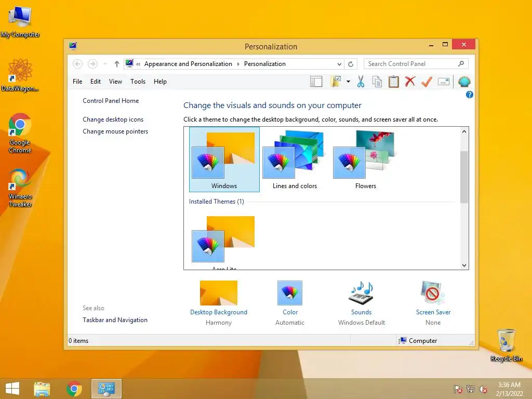Click theme list scrollbar down arrow

464,265
